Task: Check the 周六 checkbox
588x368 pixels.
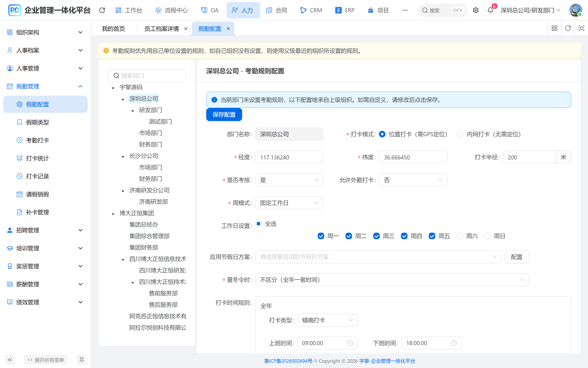Action: click(459, 236)
